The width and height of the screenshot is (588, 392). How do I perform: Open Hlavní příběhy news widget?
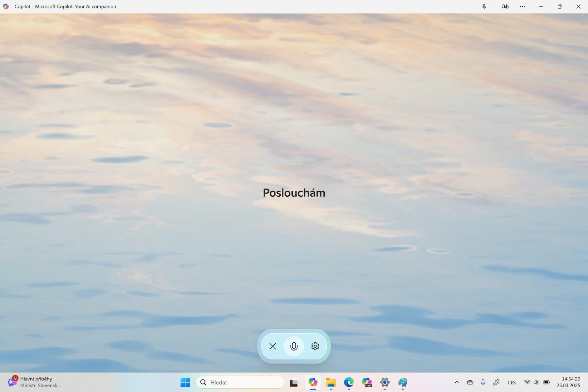pyautogui.click(x=35, y=382)
